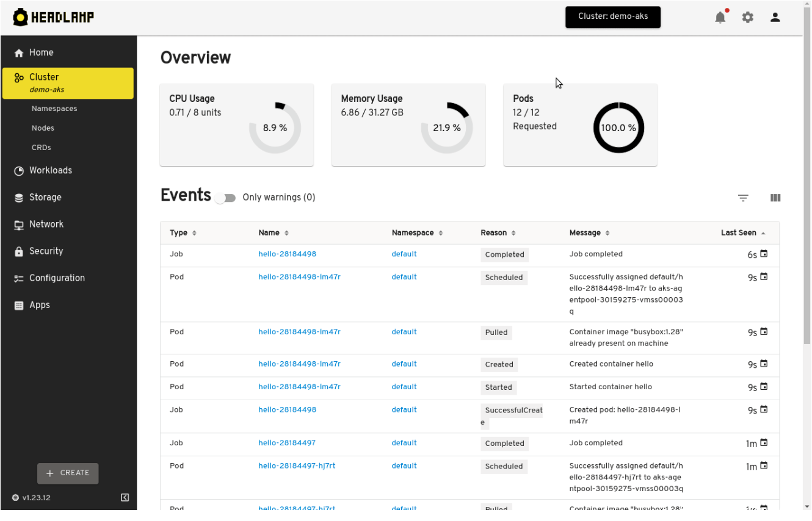Sort events by Namespace column
812x521 pixels.
tap(417, 233)
